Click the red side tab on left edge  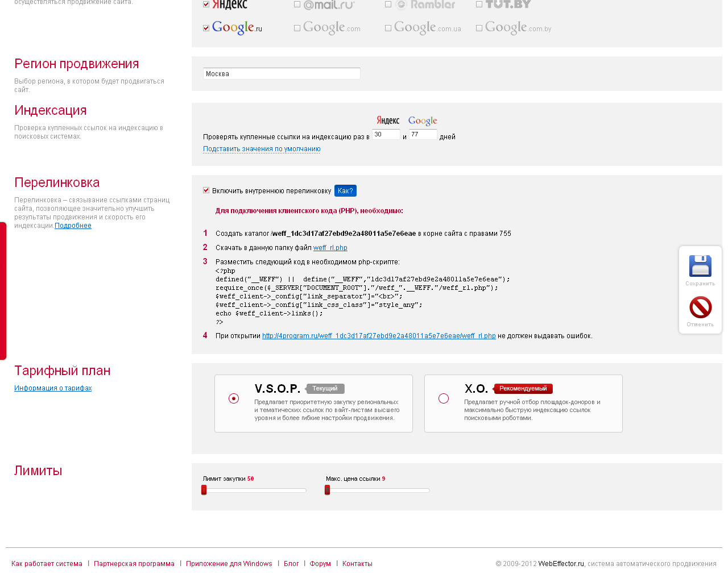click(x=3, y=291)
